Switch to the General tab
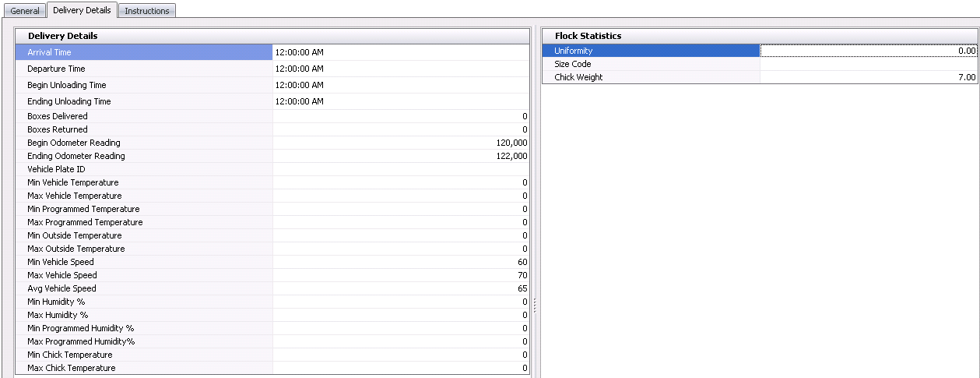Image resolution: width=980 pixels, height=378 pixels. point(24,11)
